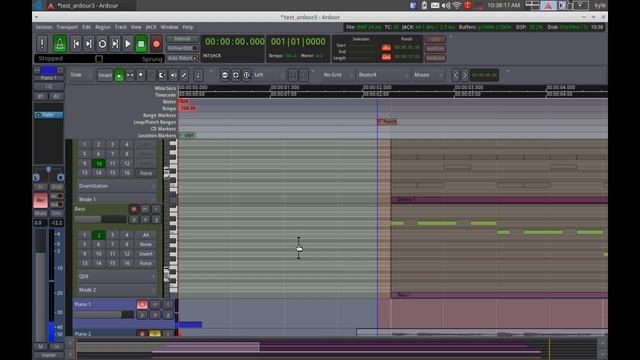Toggle the metronome click button
640x360 pixels.
(60, 44)
